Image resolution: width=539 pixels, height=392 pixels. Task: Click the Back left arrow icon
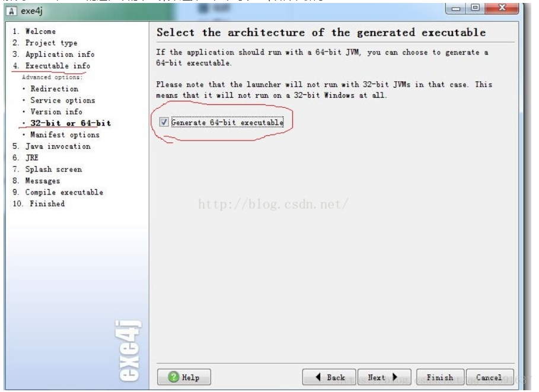click(318, 377)
